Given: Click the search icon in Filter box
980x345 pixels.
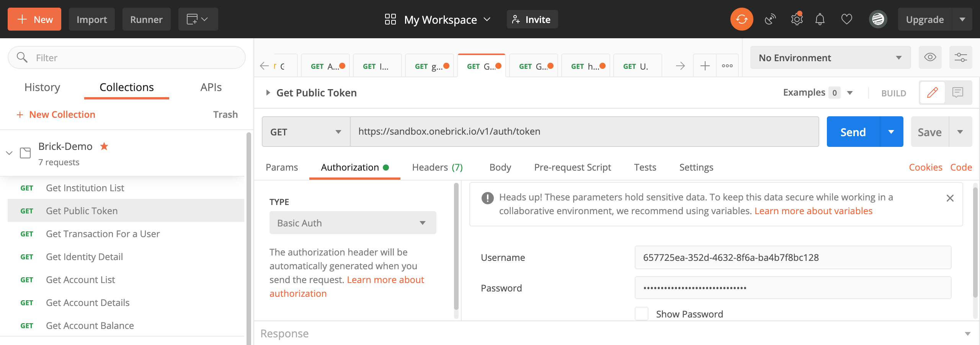Looking at the screenshot, I should tap(22, 57).
